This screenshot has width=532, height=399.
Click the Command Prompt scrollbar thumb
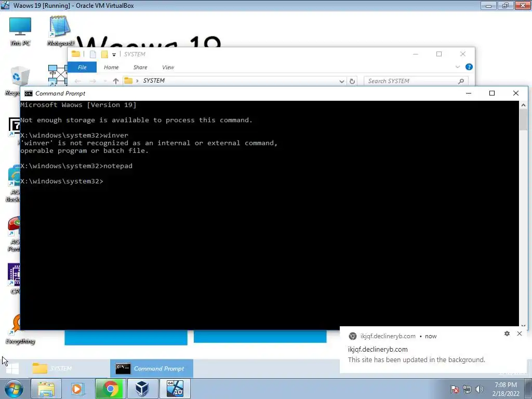coord(523,120)
